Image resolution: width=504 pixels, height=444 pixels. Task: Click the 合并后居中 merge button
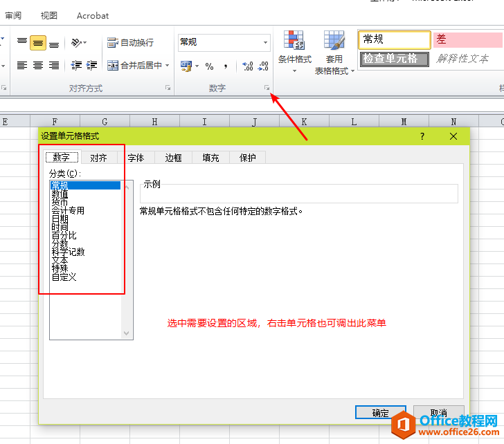pyautogui.click(x=135, y=66)
